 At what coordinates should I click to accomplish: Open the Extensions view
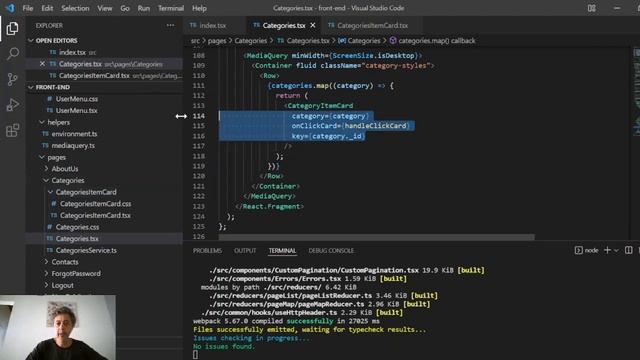(12, 131)
